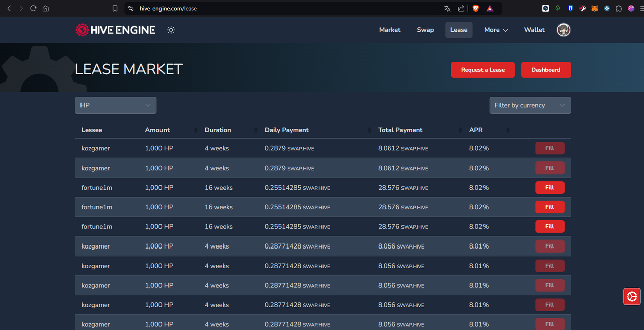Share this page using the share icon

[x=461, y=8]
